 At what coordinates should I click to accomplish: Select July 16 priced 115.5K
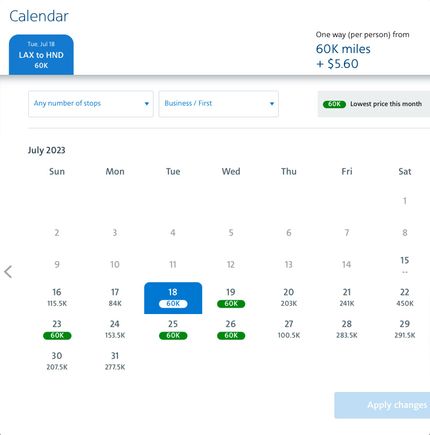coord(57,298)
